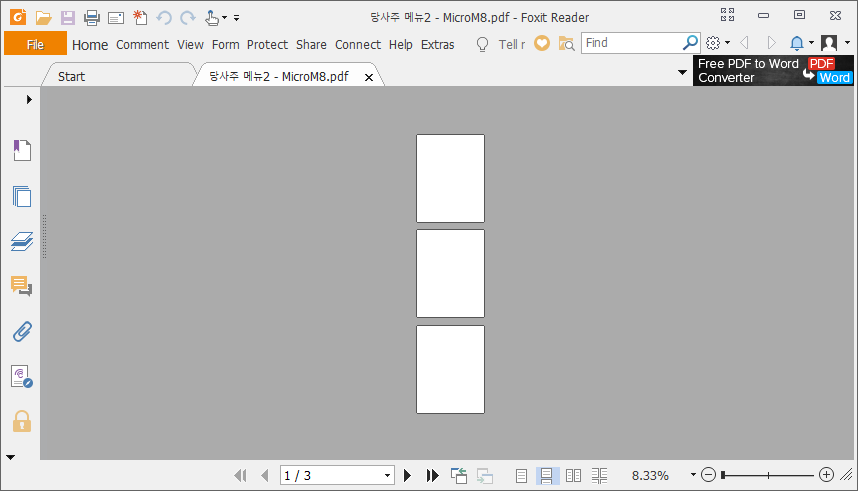Switch to Continuous page view mode

click(546, 476)
